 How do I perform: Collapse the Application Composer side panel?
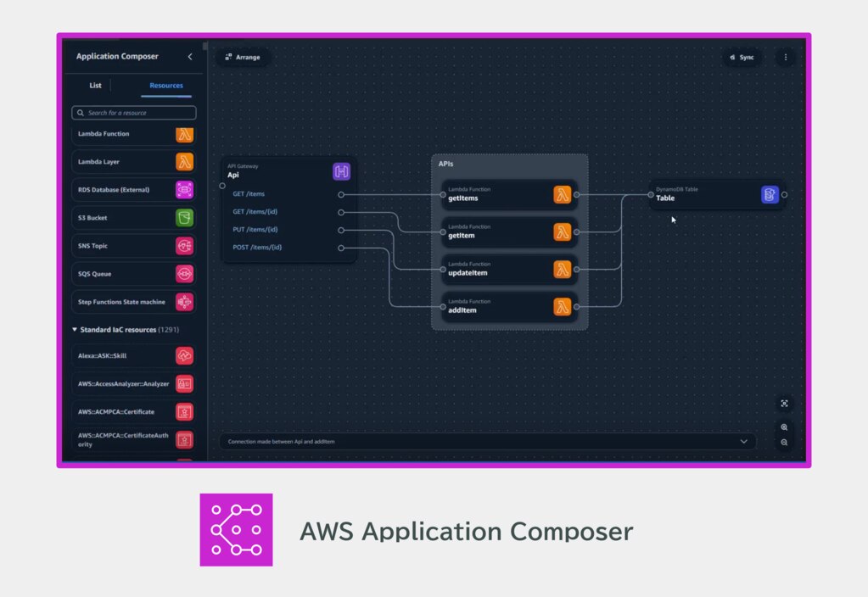click(190, 57)
